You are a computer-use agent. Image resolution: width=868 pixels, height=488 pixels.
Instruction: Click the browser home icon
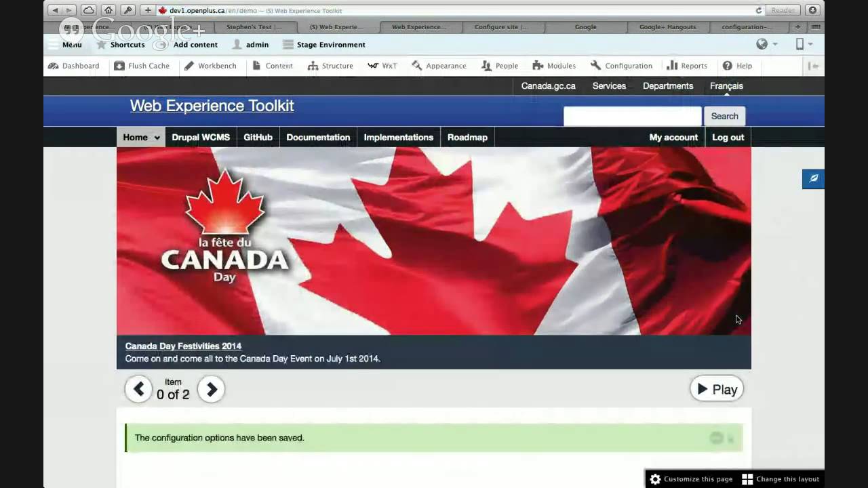coord(108,10)
